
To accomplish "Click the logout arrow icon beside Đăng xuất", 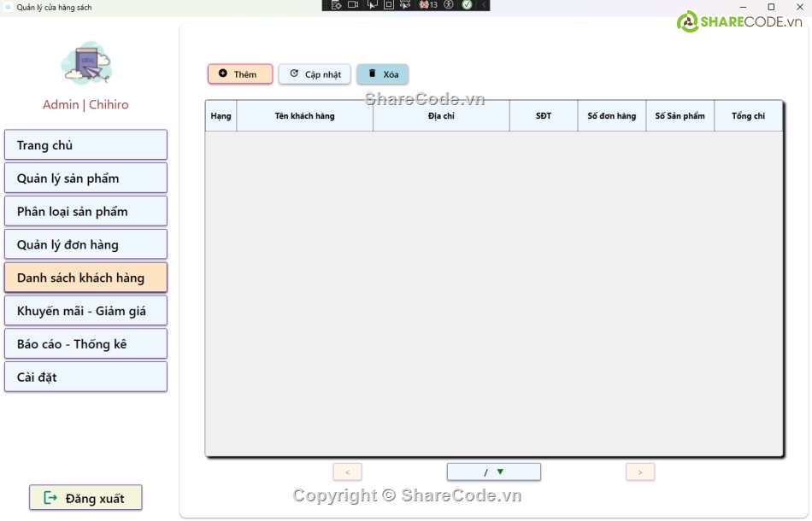I will tap(50, 498).
